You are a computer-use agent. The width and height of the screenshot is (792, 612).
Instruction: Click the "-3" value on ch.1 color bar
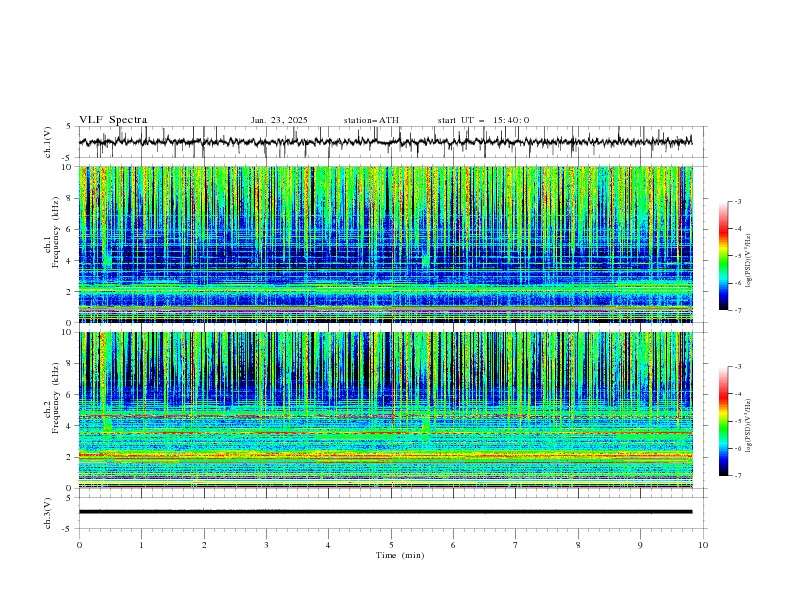click(x=737, y=201)
